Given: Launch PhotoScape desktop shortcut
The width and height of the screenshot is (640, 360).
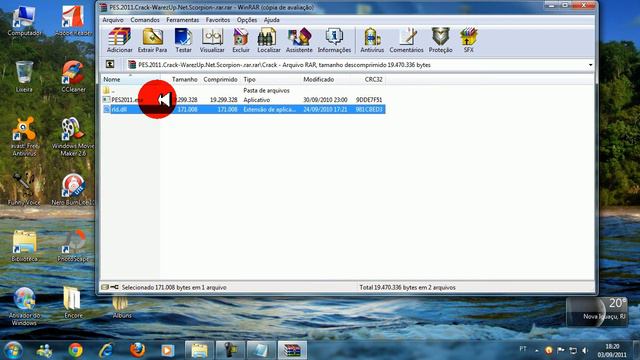Looking at the screenshot, I should (x=73, y=246).
